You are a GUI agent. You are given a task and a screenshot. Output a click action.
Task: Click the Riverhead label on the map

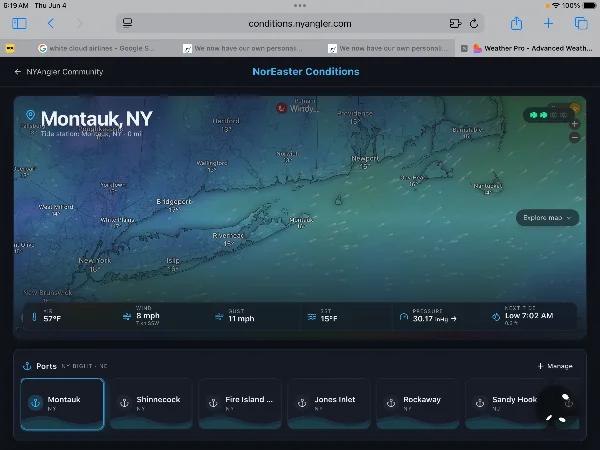(228, 235)
